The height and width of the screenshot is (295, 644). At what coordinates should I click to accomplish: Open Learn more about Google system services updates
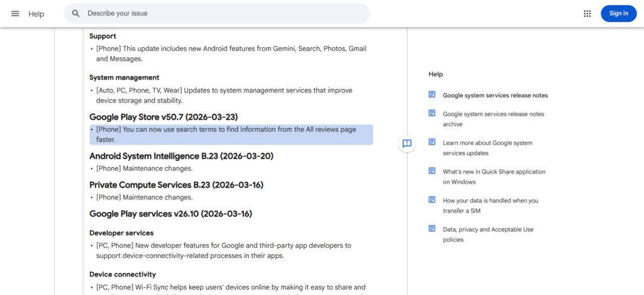(x=487, y=148)
